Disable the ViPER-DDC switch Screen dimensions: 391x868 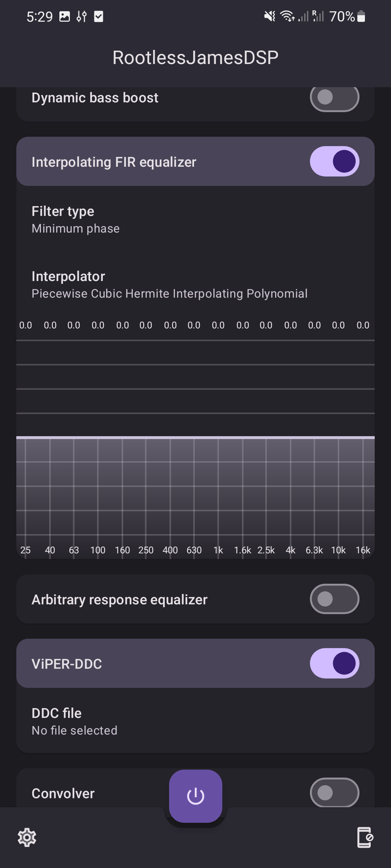(334, 663)
